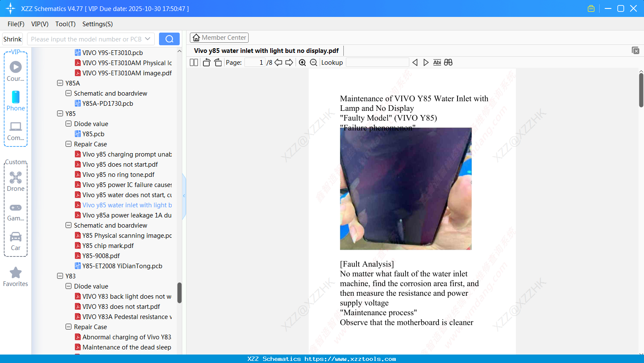Collapse the Y83 tree node
The height and width of the screenshot is (363, 644).
point(60,276)
